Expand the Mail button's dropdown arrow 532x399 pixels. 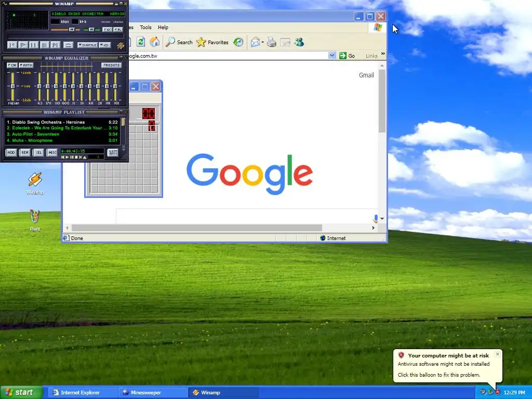(x=262, y=43)
